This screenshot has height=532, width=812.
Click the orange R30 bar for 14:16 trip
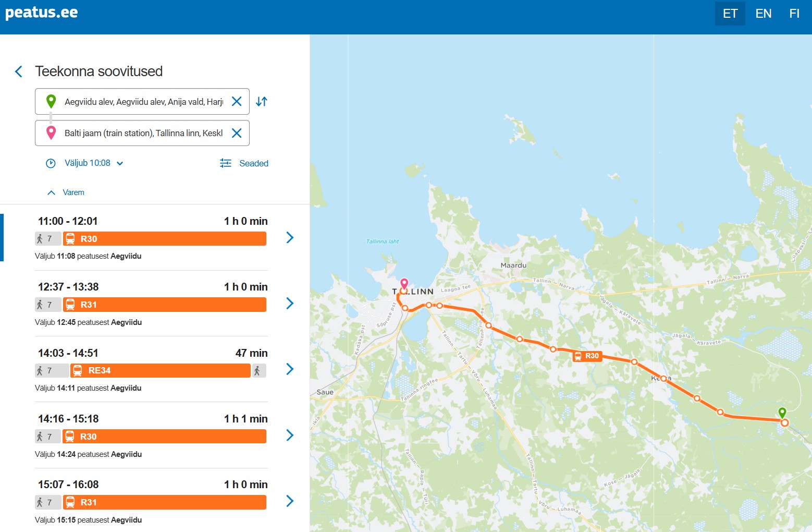click(x=164, y=437)
